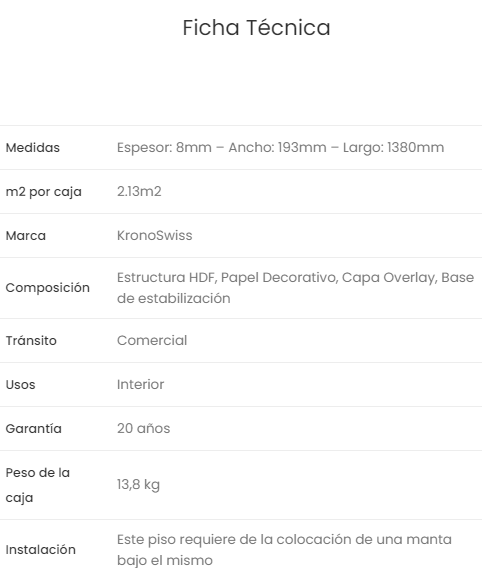The image size is (482, 568).
Task: Click the Interior value
Action: (x=141, y=385)
